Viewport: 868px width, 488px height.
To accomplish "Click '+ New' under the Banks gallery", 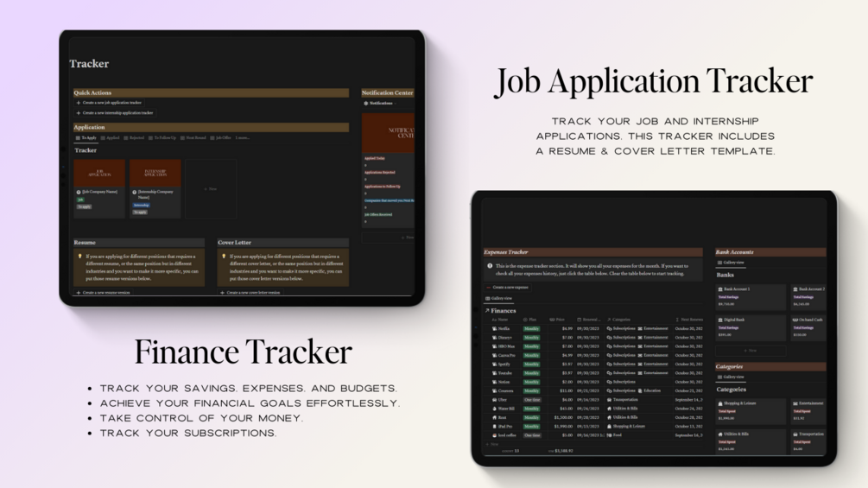I will tap(750, 350).
